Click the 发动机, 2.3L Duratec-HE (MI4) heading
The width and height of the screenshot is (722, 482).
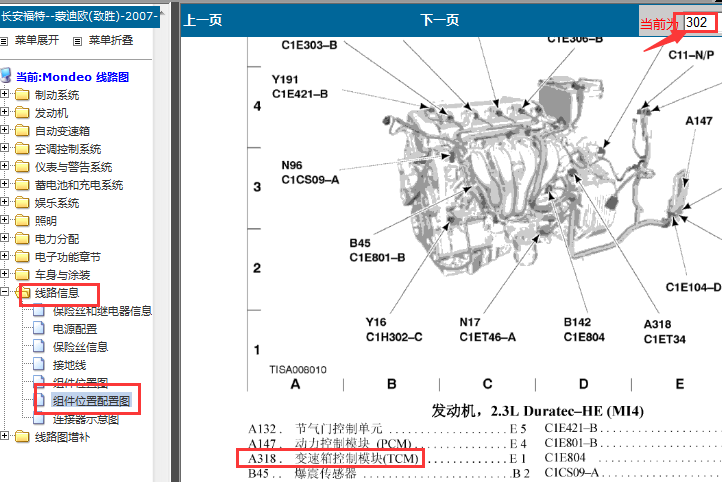[x=537, y=411]
